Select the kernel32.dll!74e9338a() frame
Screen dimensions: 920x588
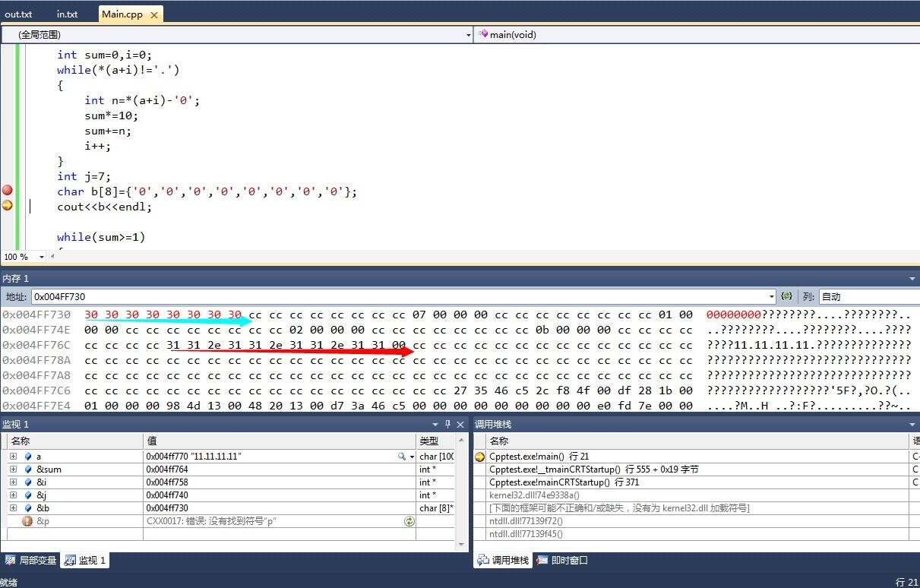pyautogui.click(x=534, y=495)
